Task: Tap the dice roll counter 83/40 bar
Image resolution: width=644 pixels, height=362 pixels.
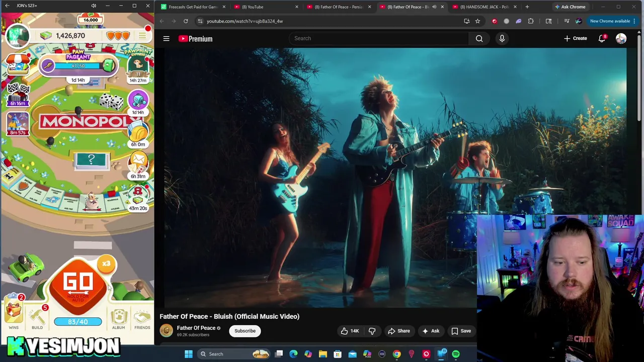Action: click(78, 322)
